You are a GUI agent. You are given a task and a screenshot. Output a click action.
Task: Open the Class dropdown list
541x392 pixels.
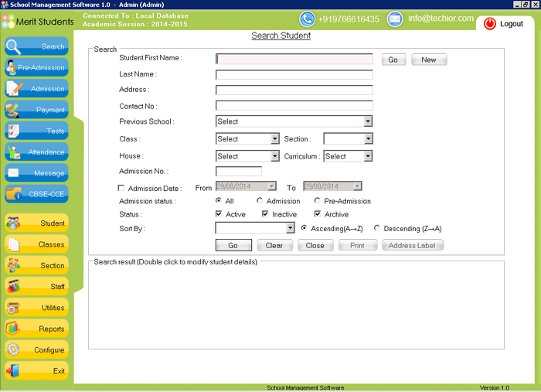(x=274, y=139)
